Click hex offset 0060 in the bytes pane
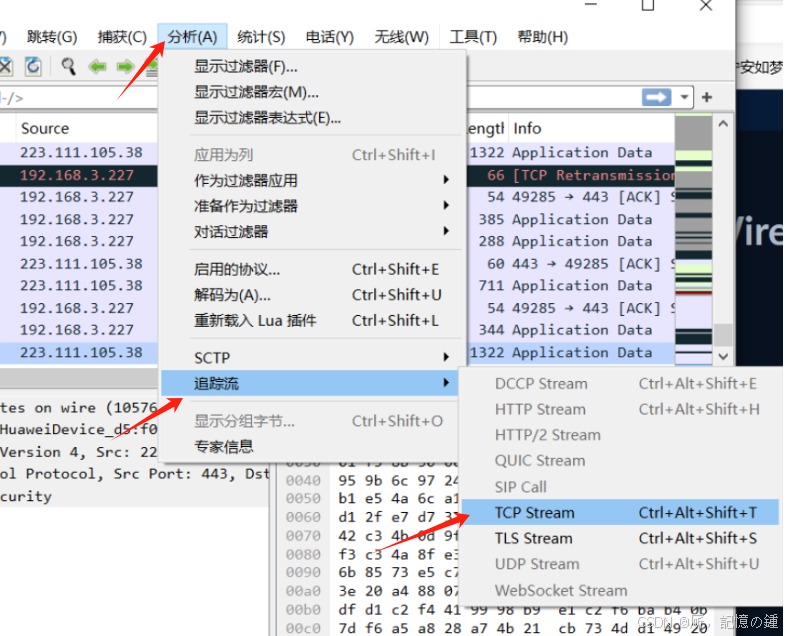The width and height of the screenshot is (786, 636). point(303,517)
